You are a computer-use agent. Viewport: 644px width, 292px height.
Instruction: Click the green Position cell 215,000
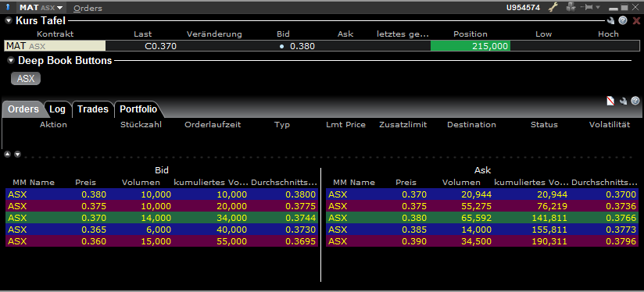tap(470, 46)
